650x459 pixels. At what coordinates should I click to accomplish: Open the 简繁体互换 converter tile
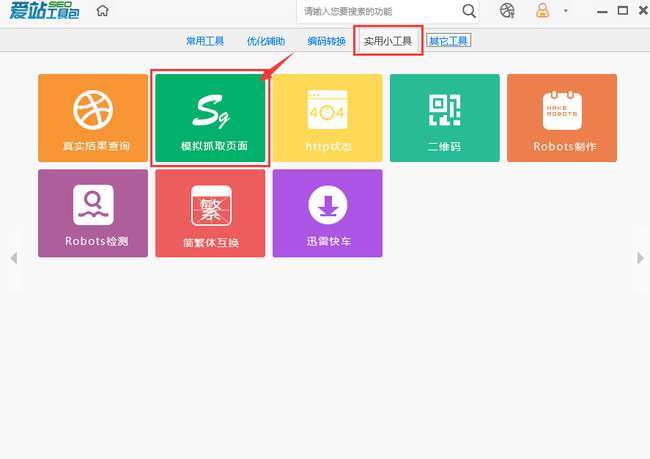[210, 213]
